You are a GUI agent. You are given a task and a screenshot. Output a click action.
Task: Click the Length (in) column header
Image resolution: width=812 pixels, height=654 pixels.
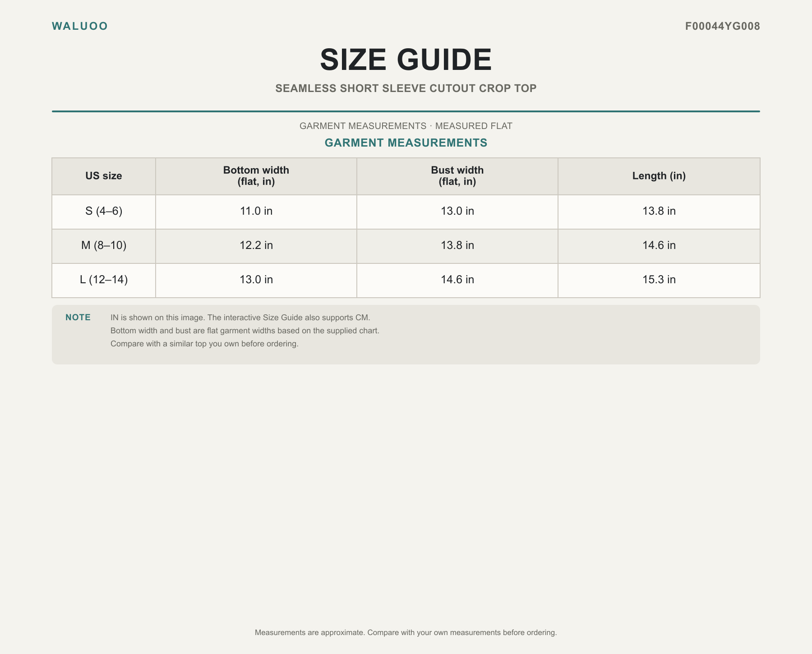tap(659, 176)
